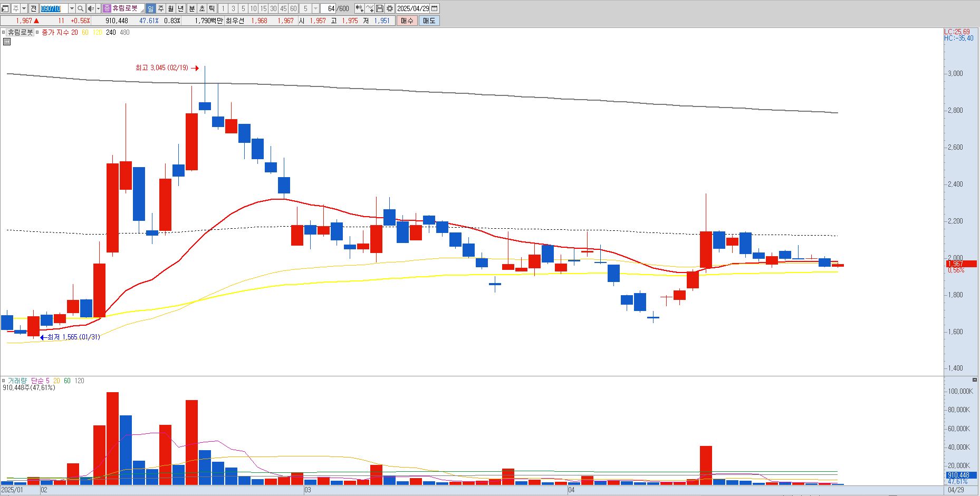Select the 년 yearly period toggle

(x=181, y=8)
